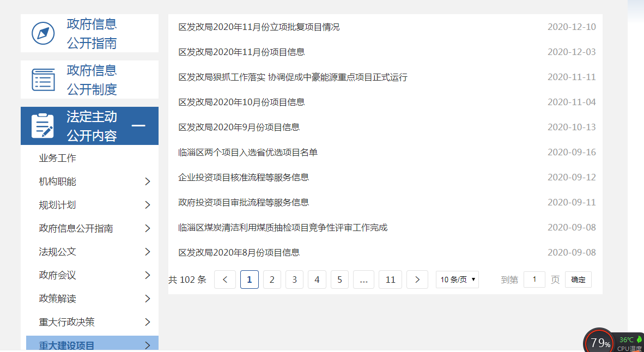Go to next page with right arrow
This screenshot has height=352, width=644.
[417, 280]
